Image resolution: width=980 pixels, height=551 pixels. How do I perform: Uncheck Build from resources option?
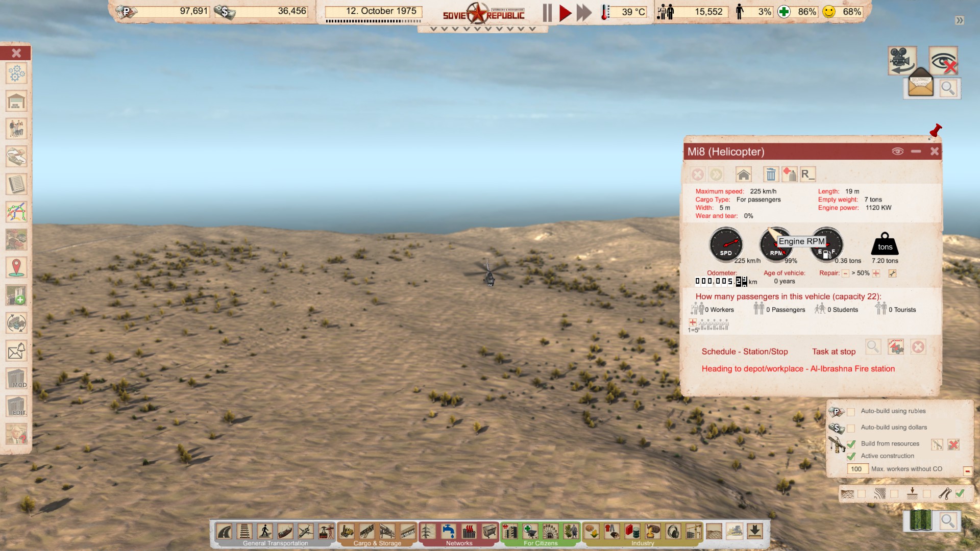[851, 444]
